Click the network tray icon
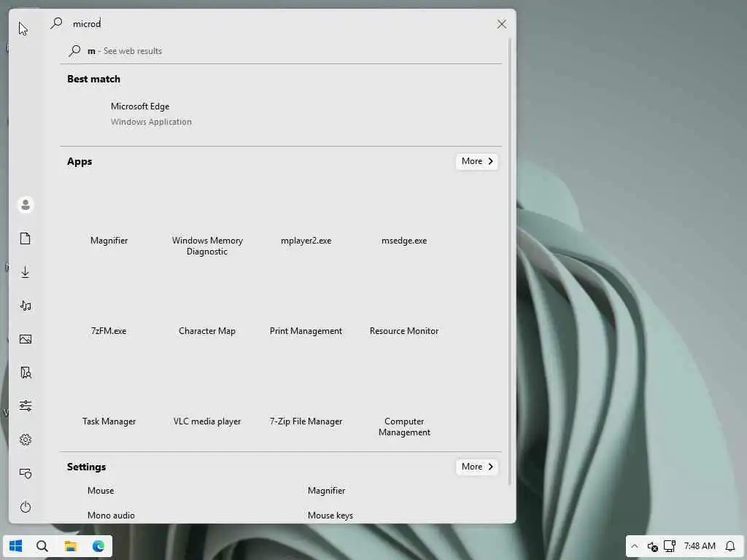This screenshot has height=560, width=747. click(x=670, y=546)
